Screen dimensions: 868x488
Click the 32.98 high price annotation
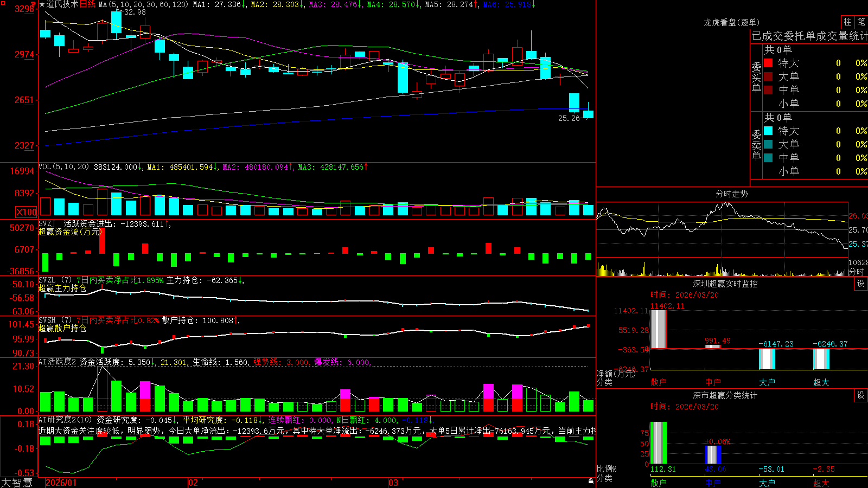click(x=135, y=12)
